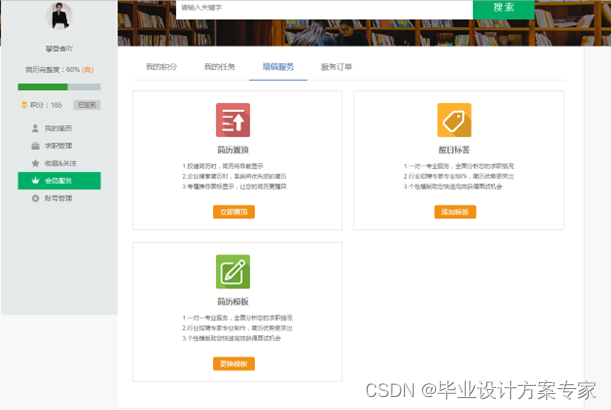Click the green 简历模板 pencil-edit icon
The image size is (611, 410).
point(233,272)
